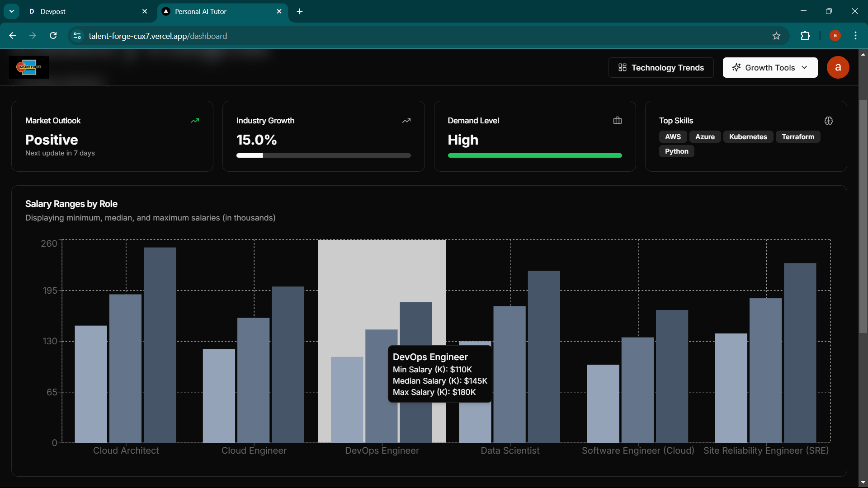Click the briefcase icon on Demand Level card
This screenshot has width=868, height=488.
pos(617,121)
